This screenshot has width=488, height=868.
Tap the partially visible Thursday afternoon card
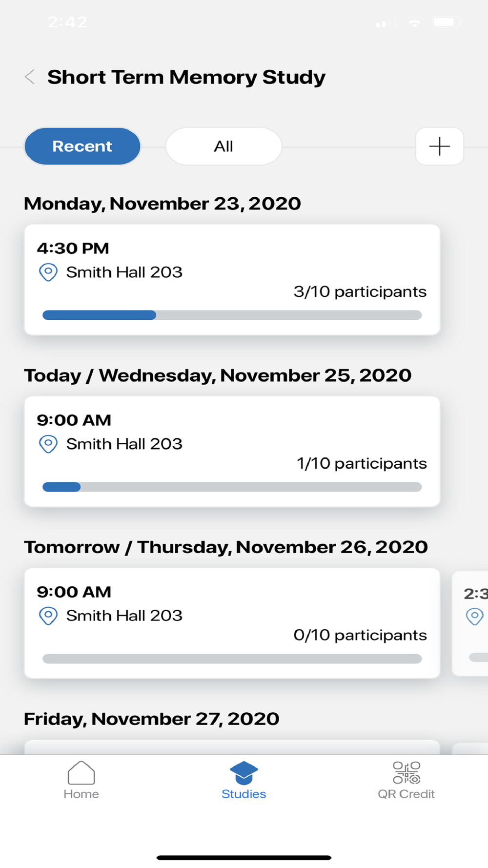(471, 623)
